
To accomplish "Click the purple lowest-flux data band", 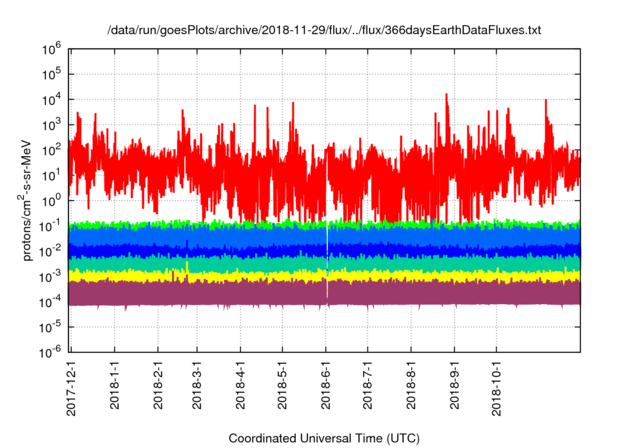I will point(324,294).
